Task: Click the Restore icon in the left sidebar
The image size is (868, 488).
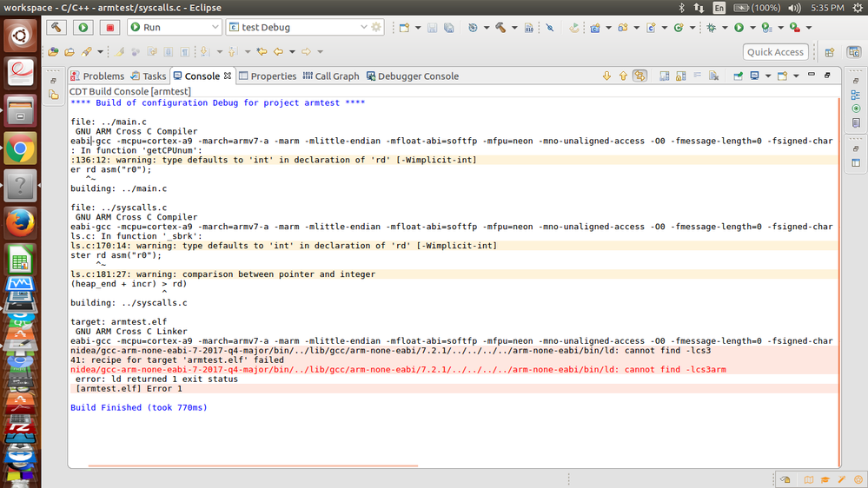Action: pyautogui.click(x=53, y=81)
